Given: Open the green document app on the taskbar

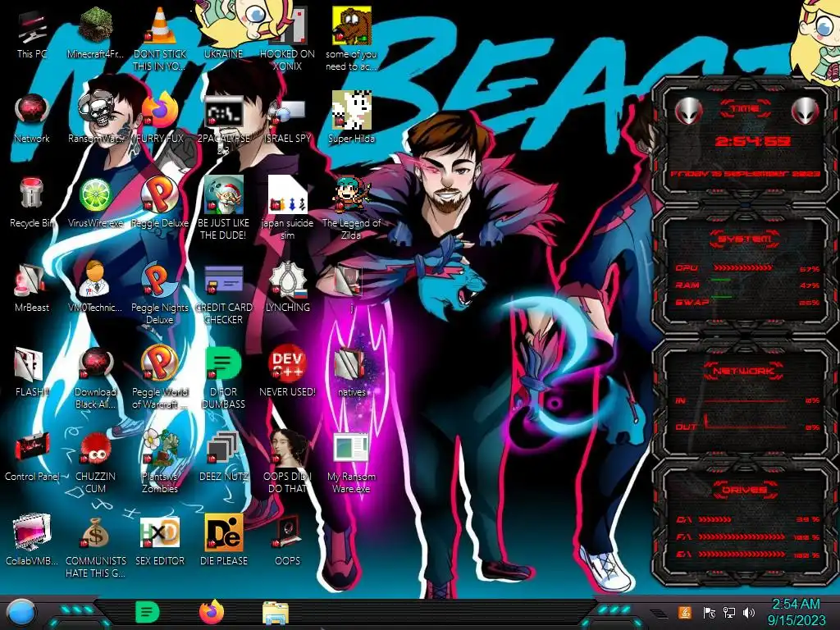Looking at the screenshot, I should click(x=147, y=612).
